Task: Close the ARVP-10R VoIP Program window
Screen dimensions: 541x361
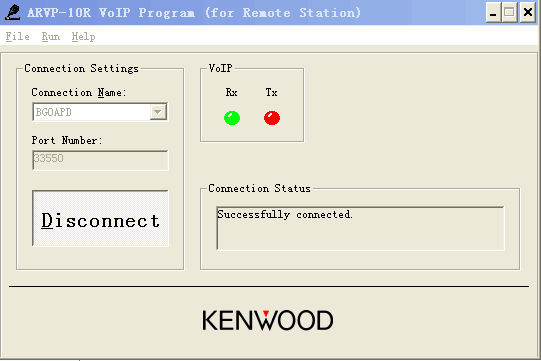Action: 528,13
